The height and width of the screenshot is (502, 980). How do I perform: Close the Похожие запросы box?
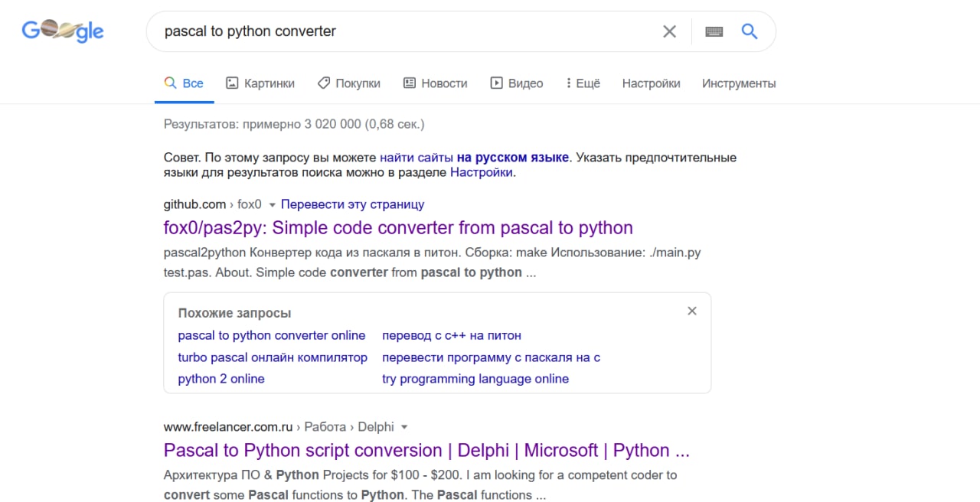692,311
